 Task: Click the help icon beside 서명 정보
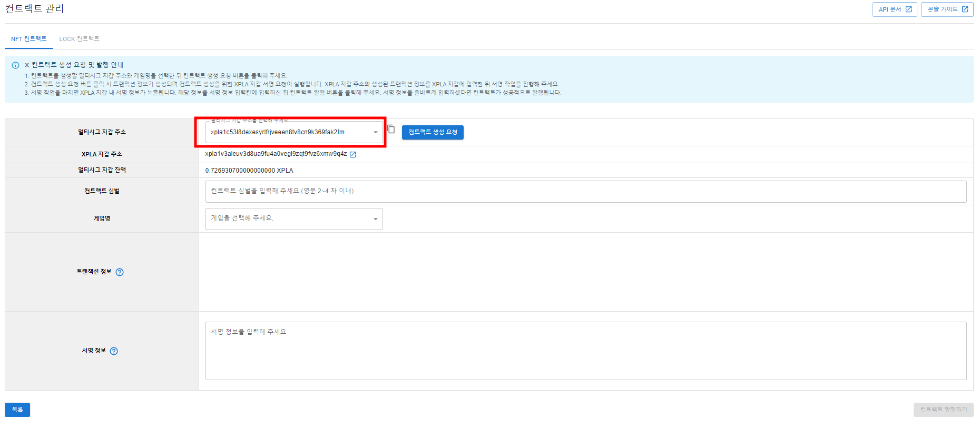[114, 351]
